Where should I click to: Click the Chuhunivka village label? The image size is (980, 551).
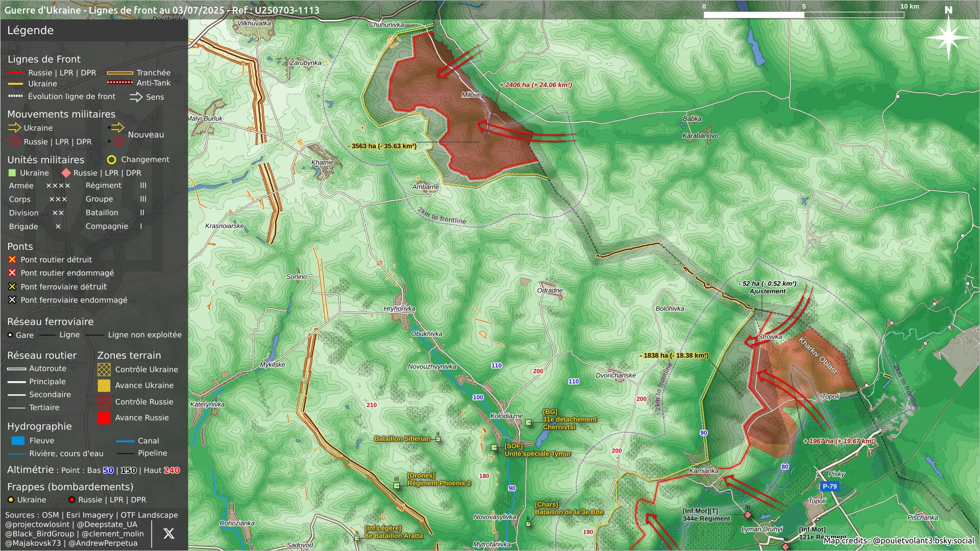click(x=386, y=25)
